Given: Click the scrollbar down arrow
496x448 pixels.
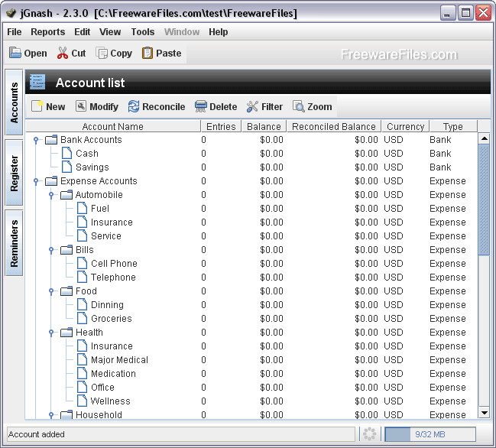Looking at the screenshot, I should [x=485, y=412].
